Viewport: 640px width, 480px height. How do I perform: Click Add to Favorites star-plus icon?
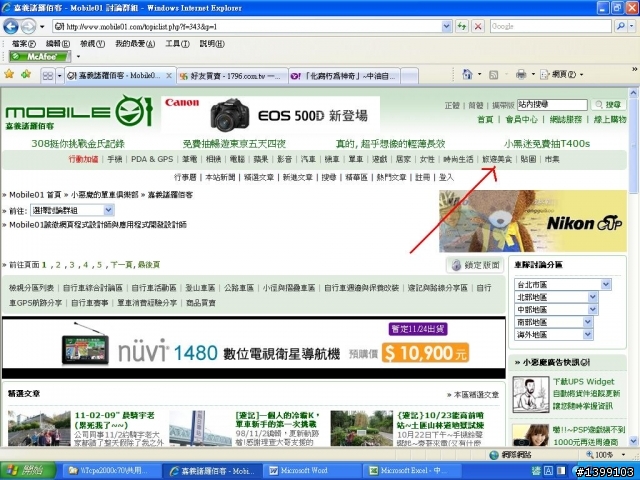(x=26, y=74)
